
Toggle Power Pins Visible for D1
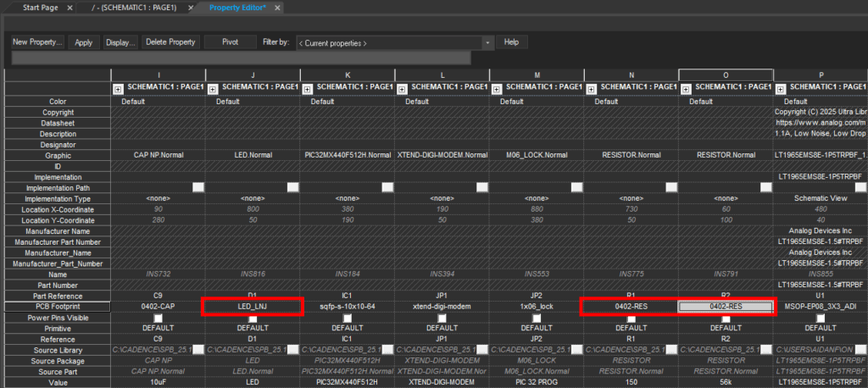[x=253, y=319]
